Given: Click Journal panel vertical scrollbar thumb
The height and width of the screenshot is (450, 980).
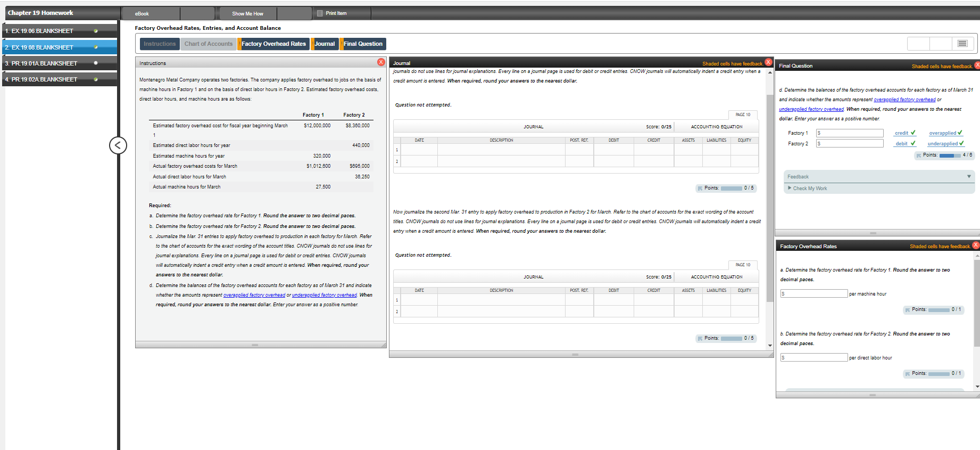Looking at the screenshot, I should [770, 197].
